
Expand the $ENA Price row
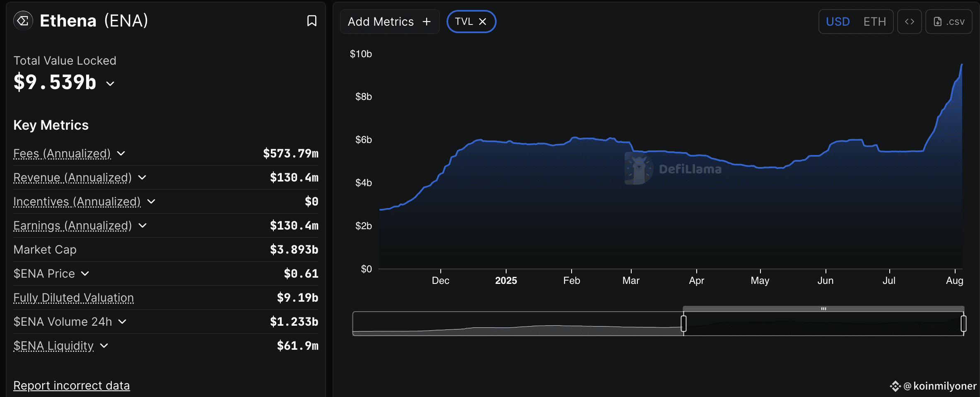tap(85, 274)
